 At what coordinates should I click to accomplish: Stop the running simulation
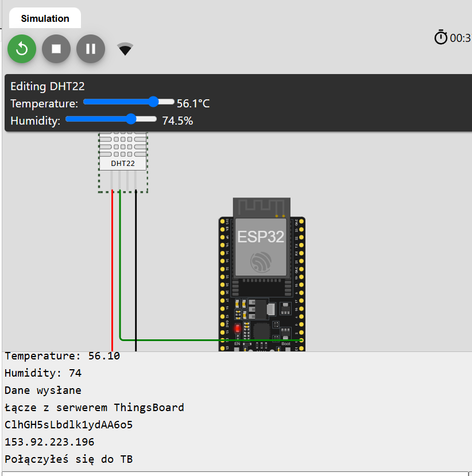(x=56, y=49)
